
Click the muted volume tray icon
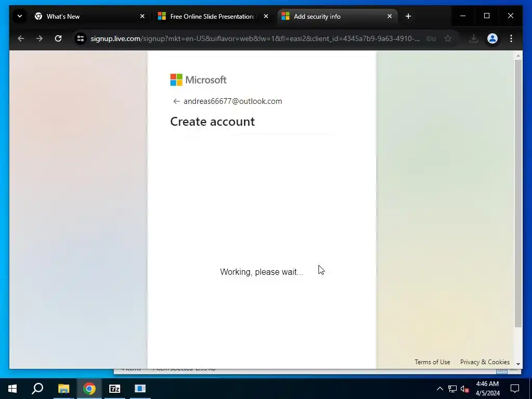click(x=465, y=389)
